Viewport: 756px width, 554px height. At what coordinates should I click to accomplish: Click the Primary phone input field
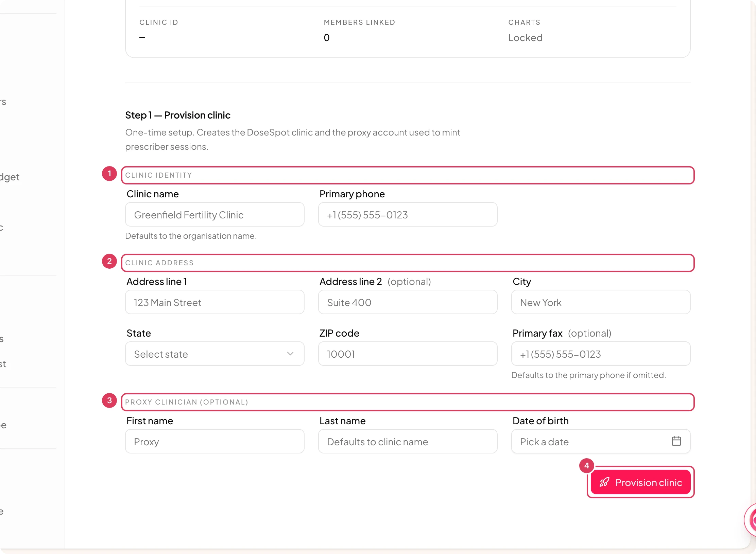408,214
